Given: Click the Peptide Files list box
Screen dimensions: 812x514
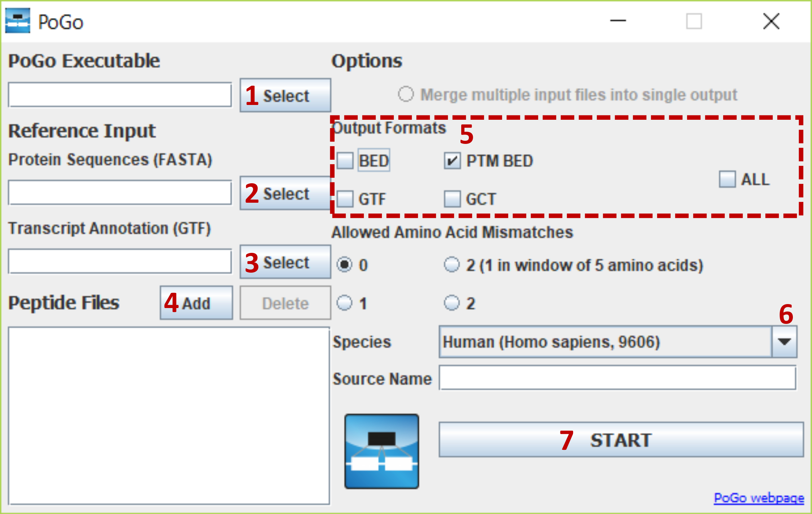Looking at the screenshot, I should pos(169,416).
